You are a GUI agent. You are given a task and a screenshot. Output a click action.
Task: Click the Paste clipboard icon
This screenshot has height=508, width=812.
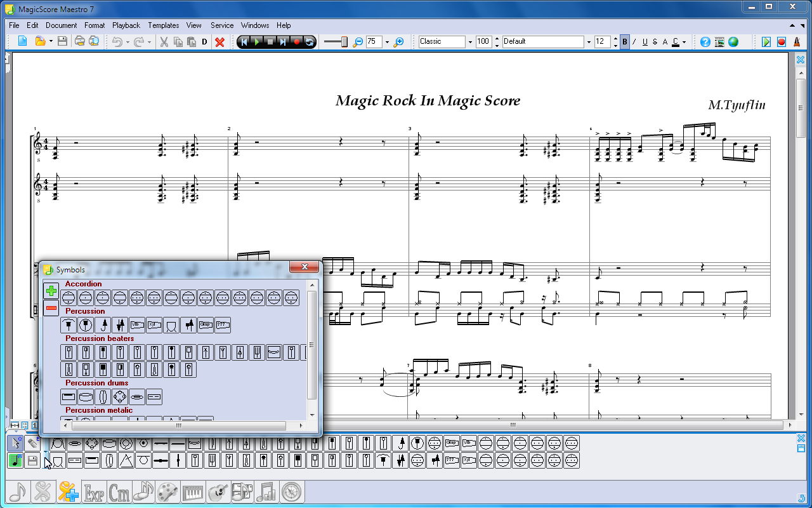tap(191, 42)
